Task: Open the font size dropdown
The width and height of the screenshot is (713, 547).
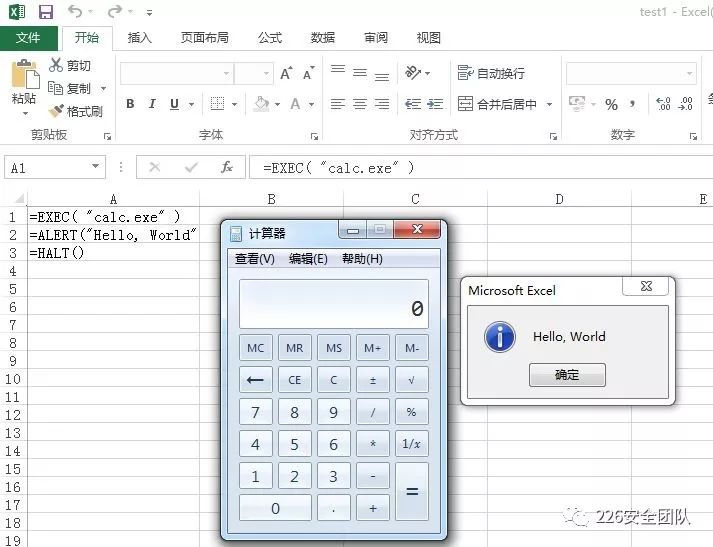Action: click(266, 73)
